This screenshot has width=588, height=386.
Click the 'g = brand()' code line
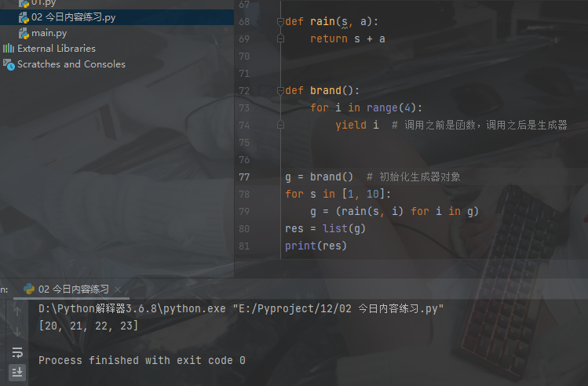[320, 177]
